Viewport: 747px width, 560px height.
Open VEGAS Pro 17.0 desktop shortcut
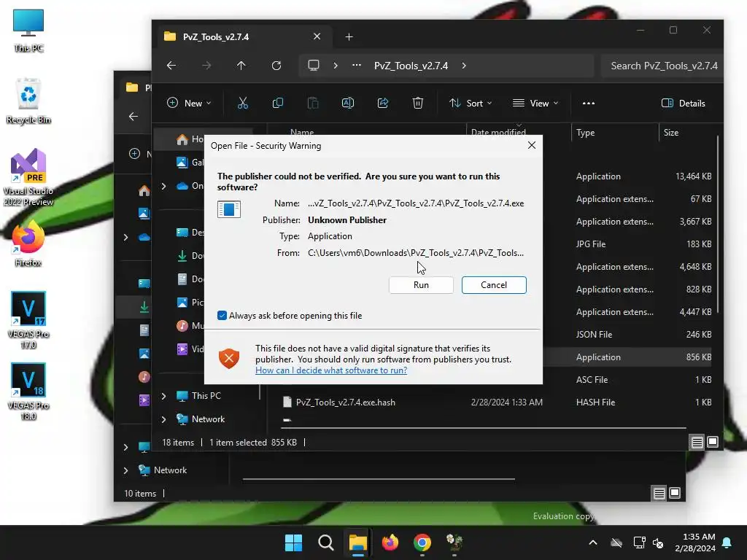click(28, 320)
